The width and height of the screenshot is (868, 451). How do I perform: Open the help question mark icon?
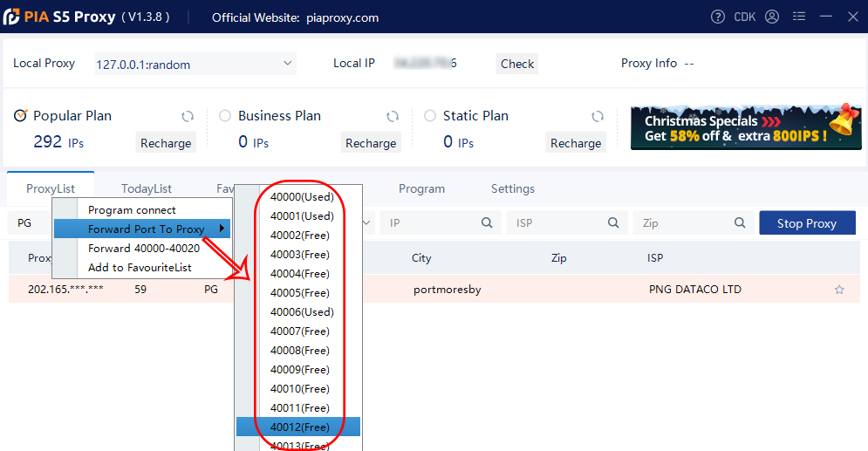pos(717,17)
